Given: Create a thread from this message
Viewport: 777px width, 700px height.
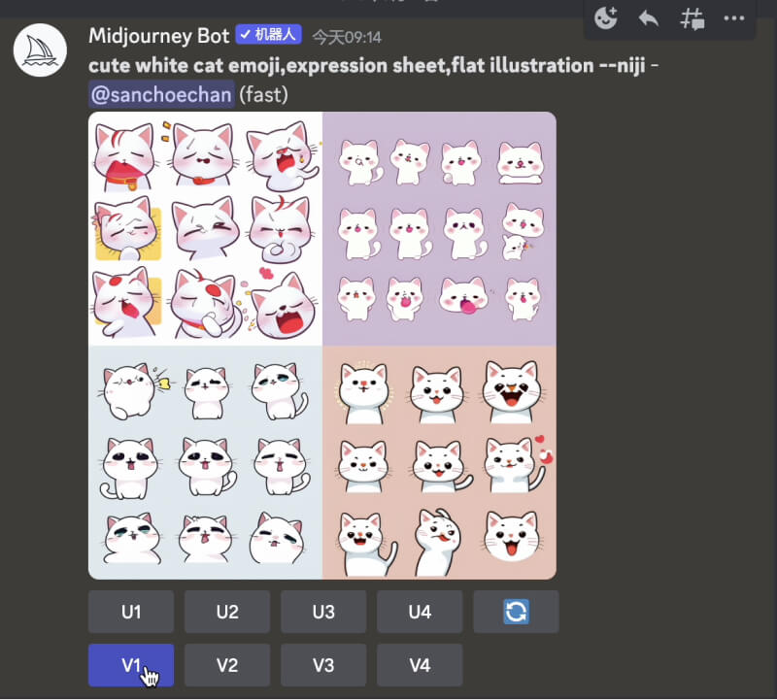Looking at the screenshot, I should point(692,18).
